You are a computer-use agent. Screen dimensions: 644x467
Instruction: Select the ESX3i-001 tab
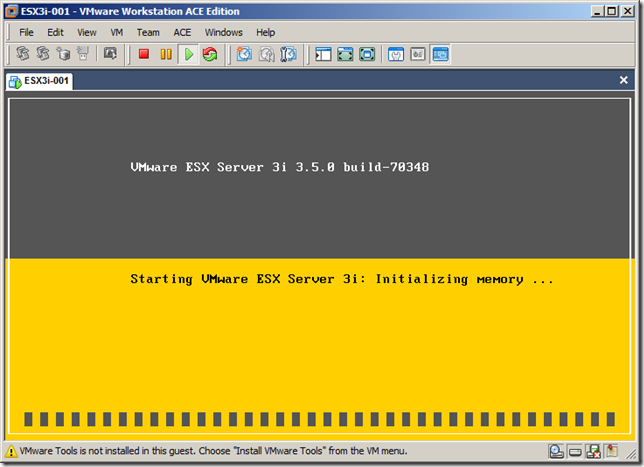point(41,81)
